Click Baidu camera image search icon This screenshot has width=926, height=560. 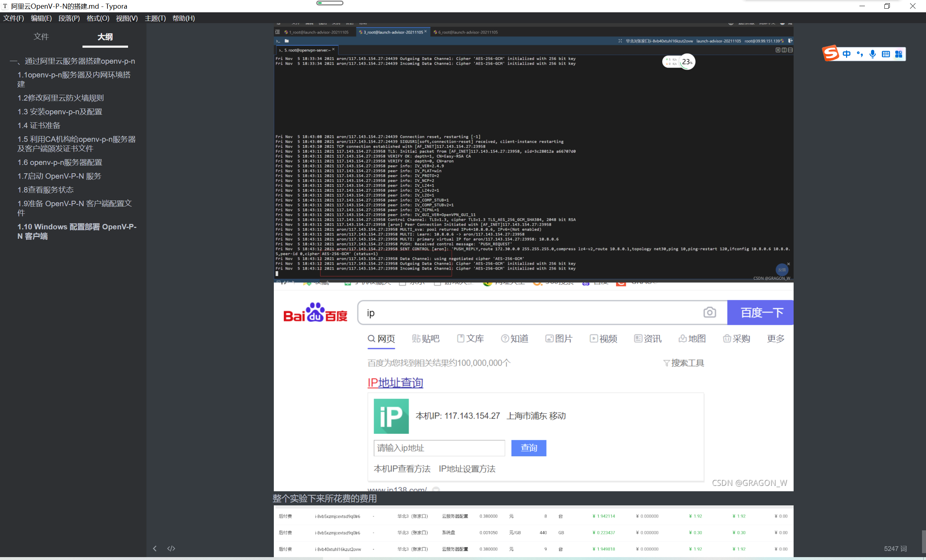coord(709,312)
